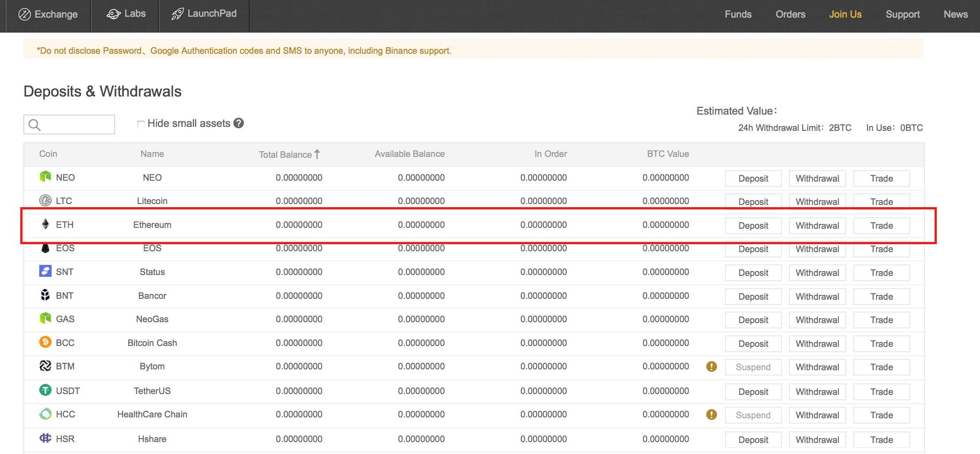Click the Ethereum diamond coin icon

click(45, 224)
